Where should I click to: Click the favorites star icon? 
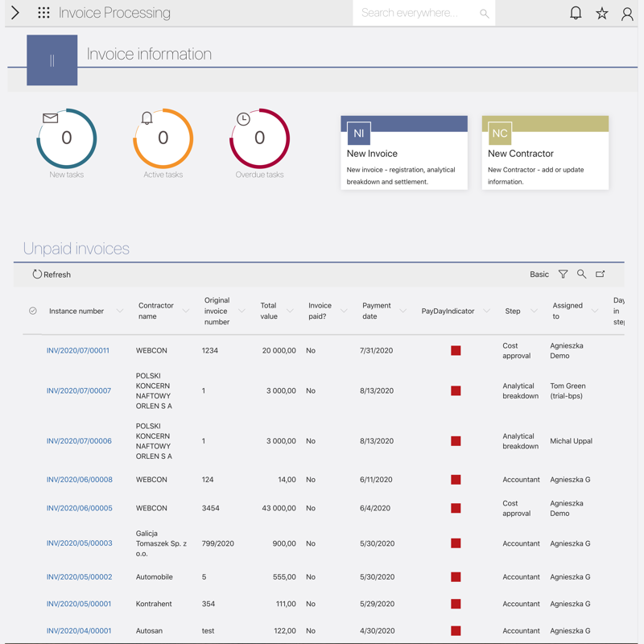click(602, 13)
